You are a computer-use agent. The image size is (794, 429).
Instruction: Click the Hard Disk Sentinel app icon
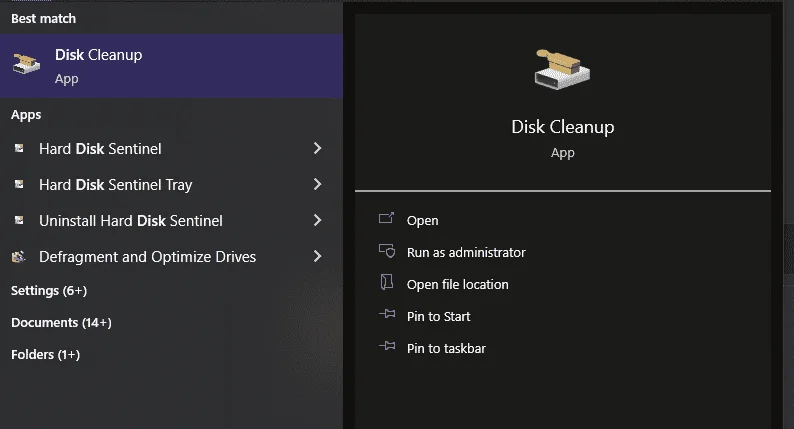coord(19,148)
